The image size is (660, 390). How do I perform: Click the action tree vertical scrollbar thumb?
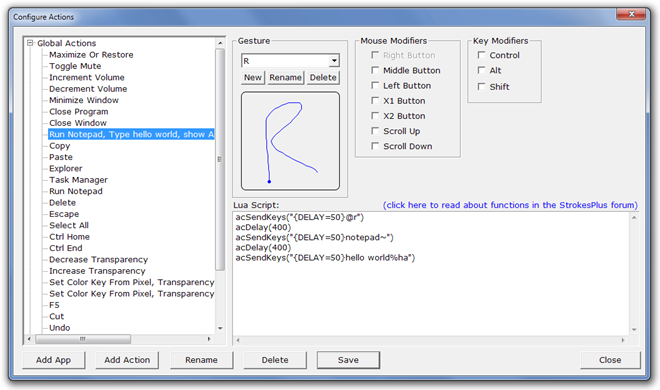(x=220, y=159)
